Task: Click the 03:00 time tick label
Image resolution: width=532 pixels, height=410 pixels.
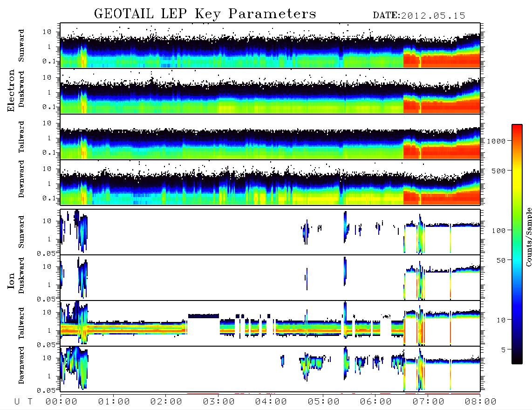Action: click(218, 402)
